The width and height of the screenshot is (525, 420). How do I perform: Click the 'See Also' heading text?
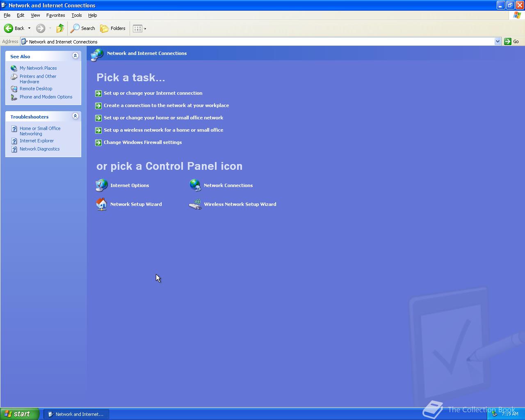pos(20,57)
